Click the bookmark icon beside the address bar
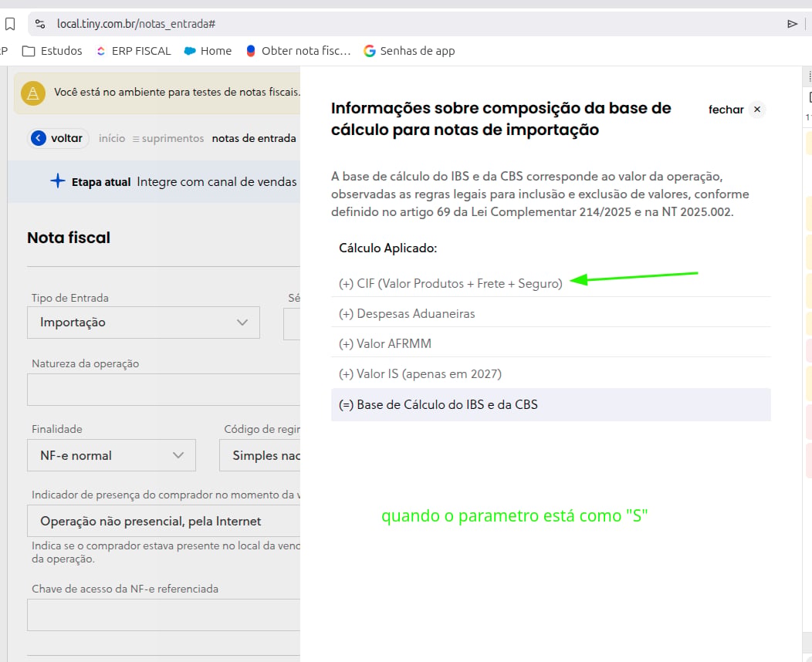The width and height of the screenshot is (812, 662). click(x=10, y=24)
